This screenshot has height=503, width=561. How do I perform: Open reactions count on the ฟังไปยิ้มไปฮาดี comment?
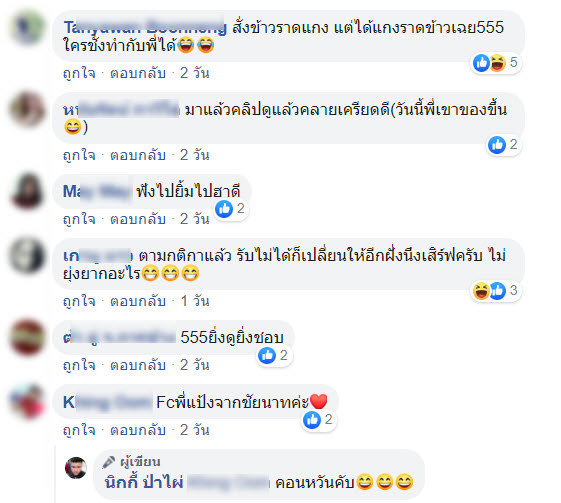[231, 209]
